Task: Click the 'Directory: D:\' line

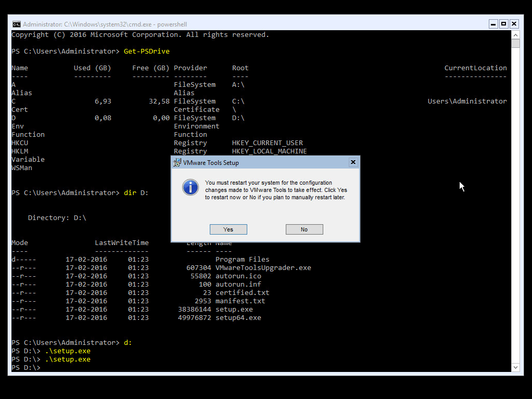Action: [57, 217]
